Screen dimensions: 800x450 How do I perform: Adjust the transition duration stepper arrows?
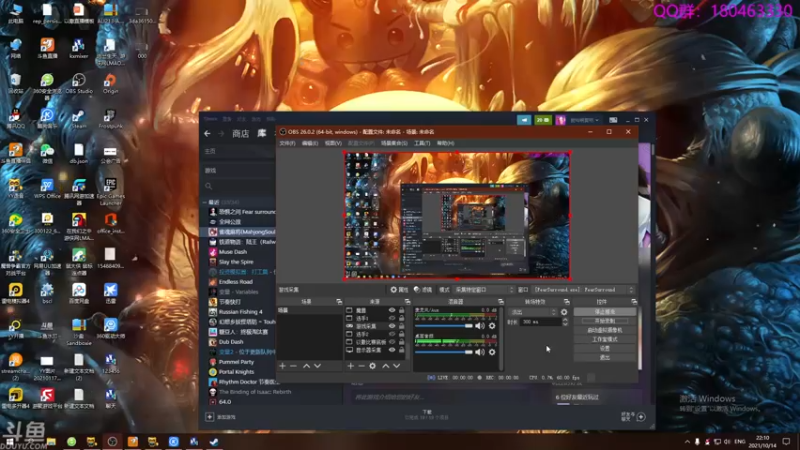coord(565,322)
